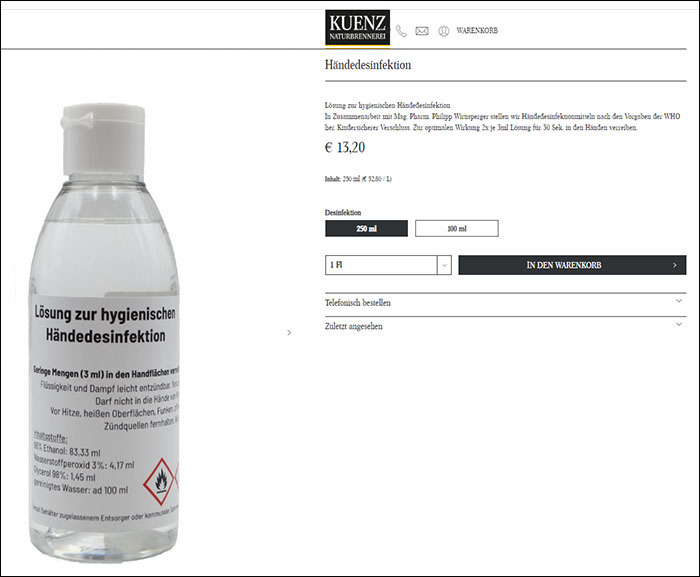Click the KUENZ Naturbrennerei logo
Image resolution: width=700 pixels, height=577 pixels.
click(x=357, y=28)
